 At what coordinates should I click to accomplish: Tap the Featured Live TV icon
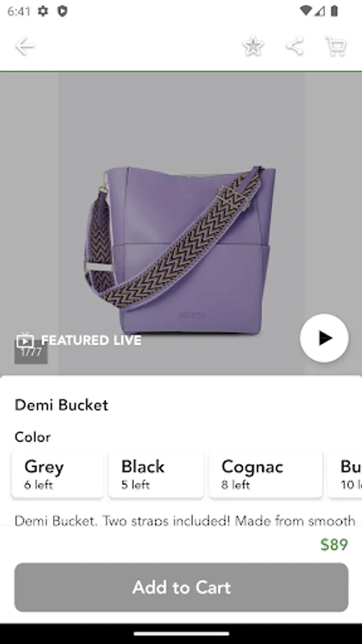25,340
